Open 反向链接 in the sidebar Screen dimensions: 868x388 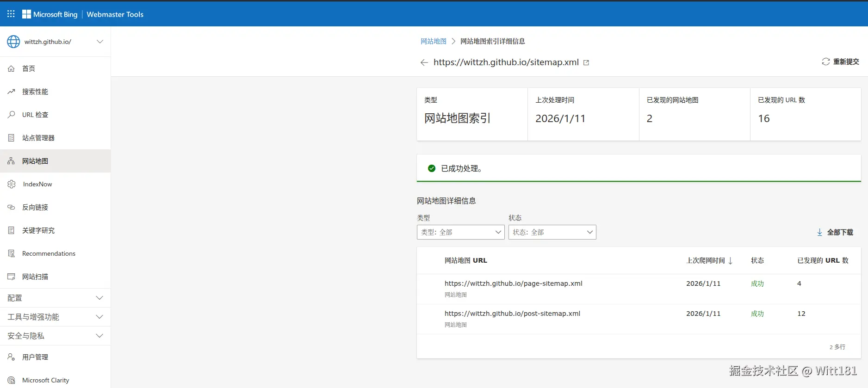pos(56,207)
